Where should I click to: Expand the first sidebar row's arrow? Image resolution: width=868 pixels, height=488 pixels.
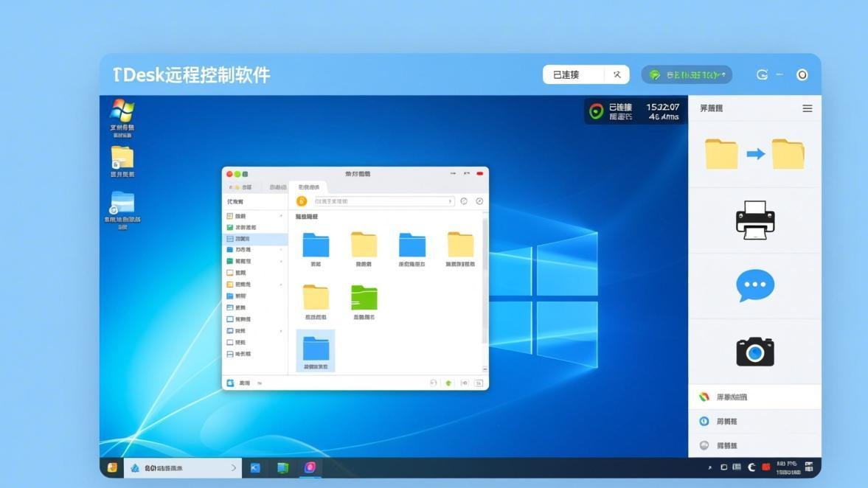pos(281,216)
